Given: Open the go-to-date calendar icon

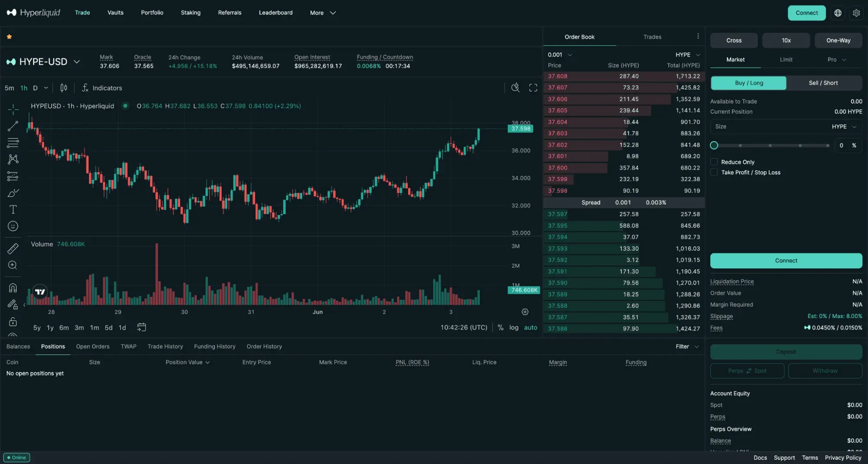Looking at the screenshot, I should 142,327.
